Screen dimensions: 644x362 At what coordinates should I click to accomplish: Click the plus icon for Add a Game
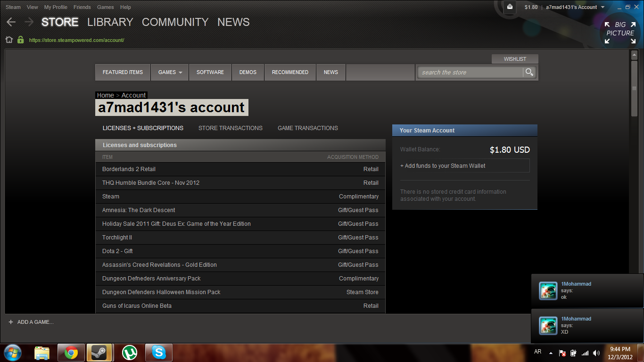point(11,322)
